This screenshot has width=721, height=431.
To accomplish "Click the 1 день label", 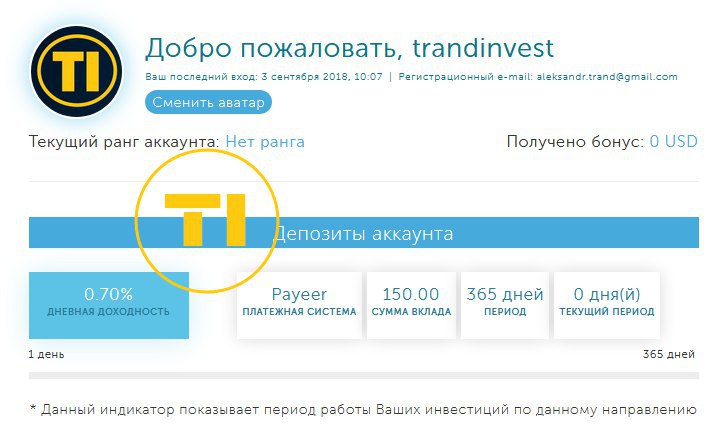I will point(46,354).
